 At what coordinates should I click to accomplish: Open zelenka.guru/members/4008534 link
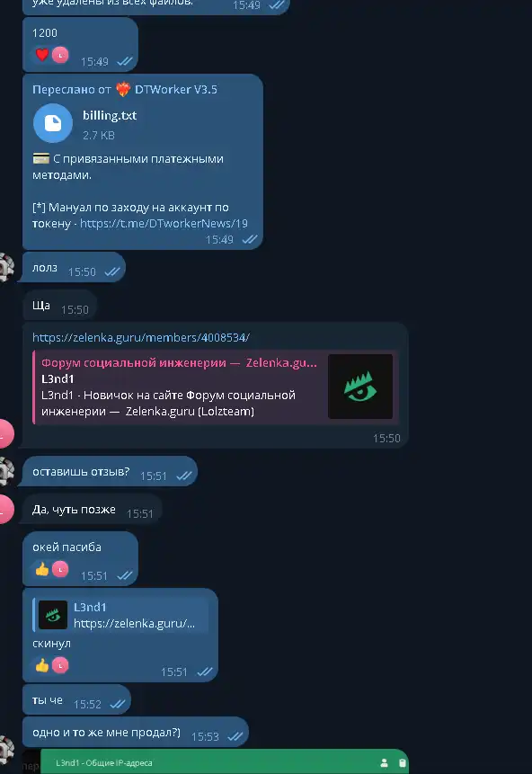click(x=141, y=337)
